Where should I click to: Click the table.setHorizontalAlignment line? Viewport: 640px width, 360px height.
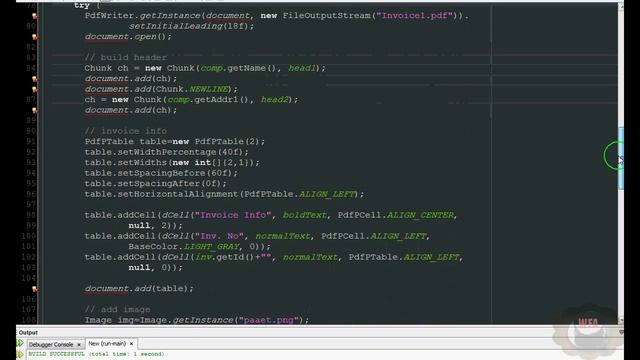(x=224, y=194)
